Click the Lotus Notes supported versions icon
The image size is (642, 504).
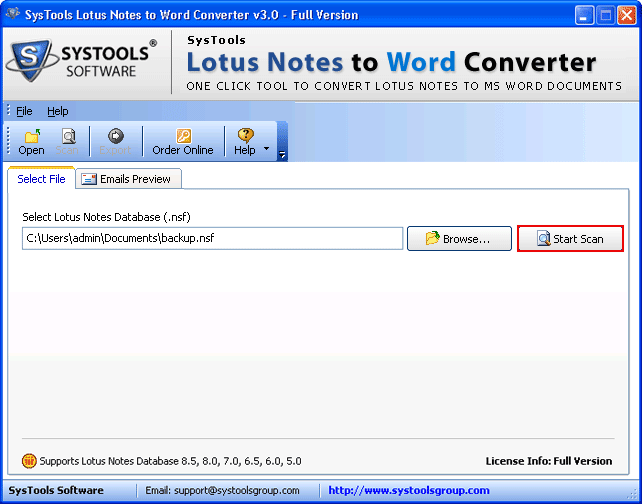29,461
